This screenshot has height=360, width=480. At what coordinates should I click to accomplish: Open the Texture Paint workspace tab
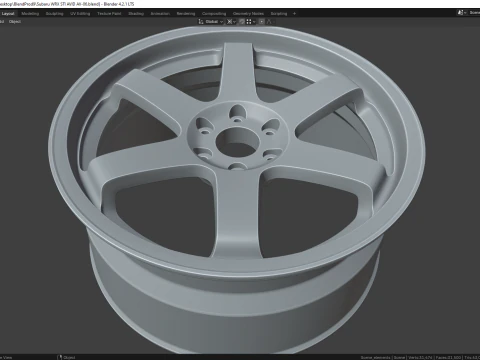tap(109, 14)
